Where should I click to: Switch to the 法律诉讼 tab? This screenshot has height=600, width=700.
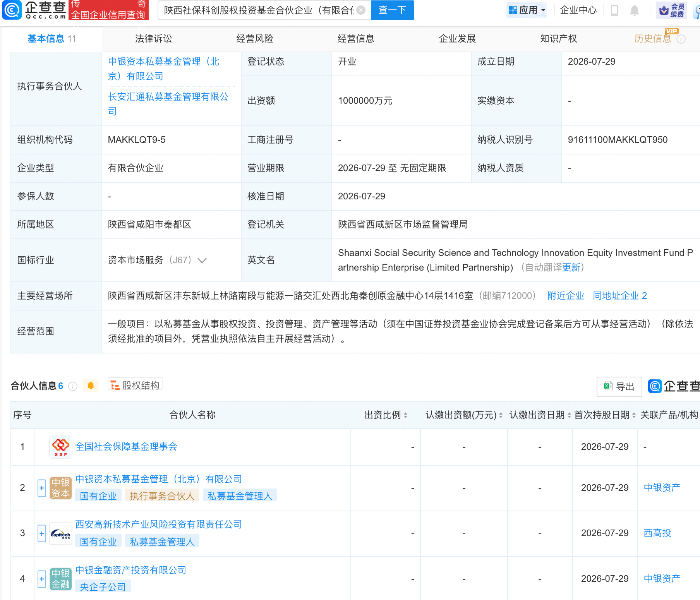click(153, 39)
